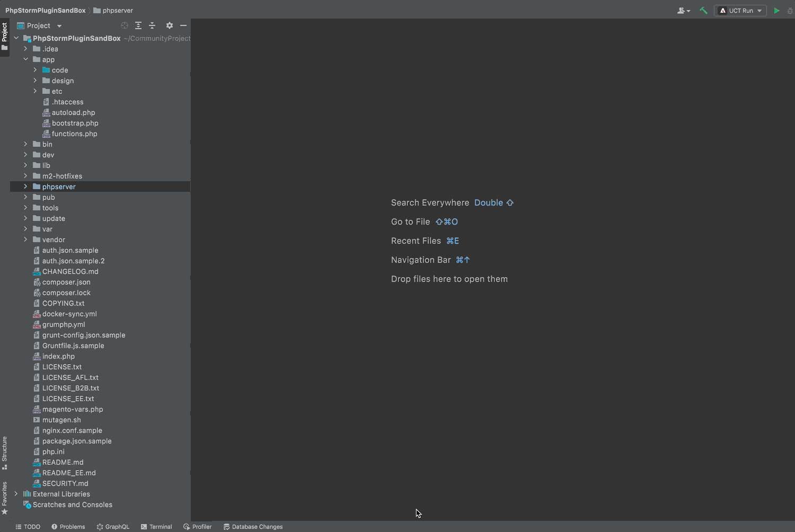795x532 pixels.
Task: Click Expand All icon in Project panel
Action: coord(138,25)
